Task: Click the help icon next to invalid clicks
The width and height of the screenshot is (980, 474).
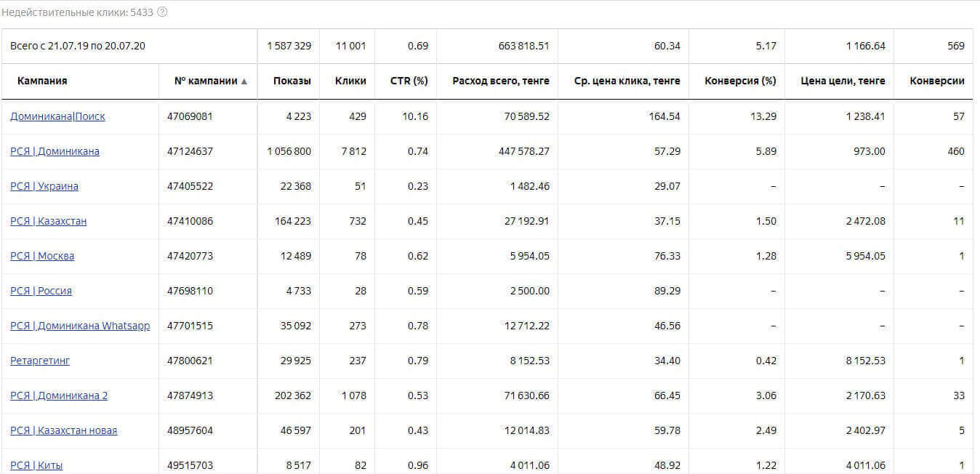Action: coord(162,12)
